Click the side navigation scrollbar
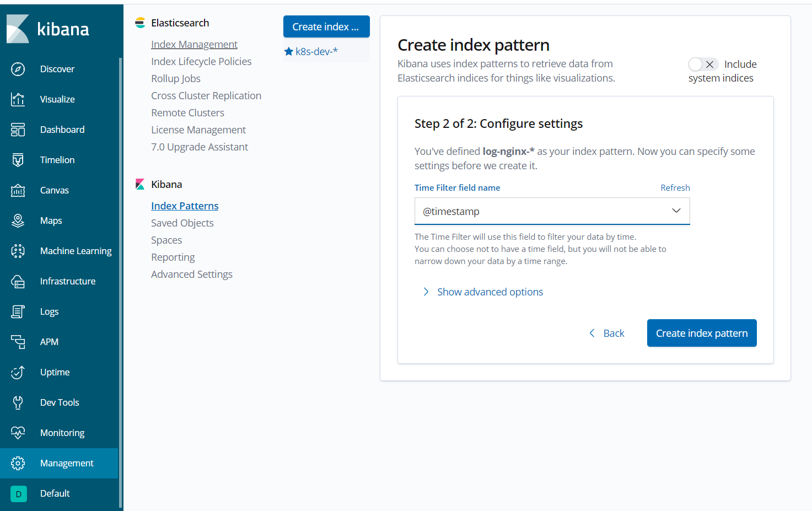This screenshot has width=812, height=511. point(120,282)
